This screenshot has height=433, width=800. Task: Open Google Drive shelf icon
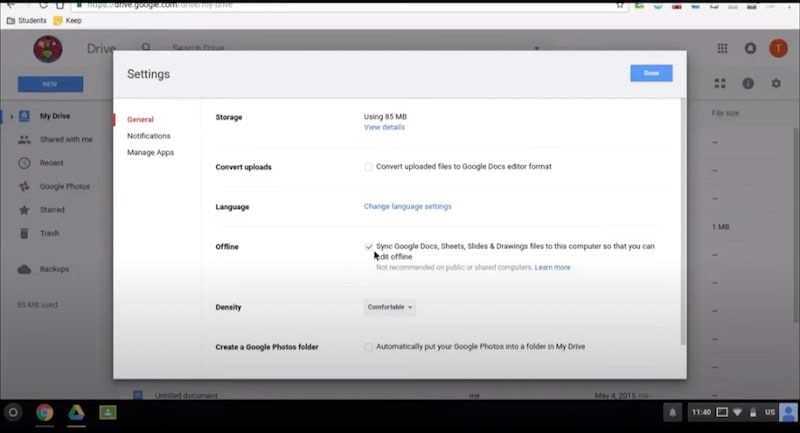76,412
